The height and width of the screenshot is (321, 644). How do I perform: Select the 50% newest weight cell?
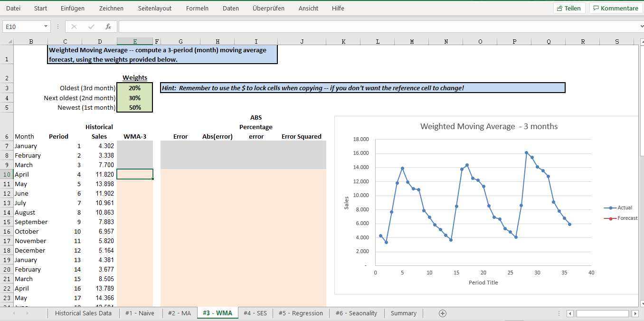134,107
